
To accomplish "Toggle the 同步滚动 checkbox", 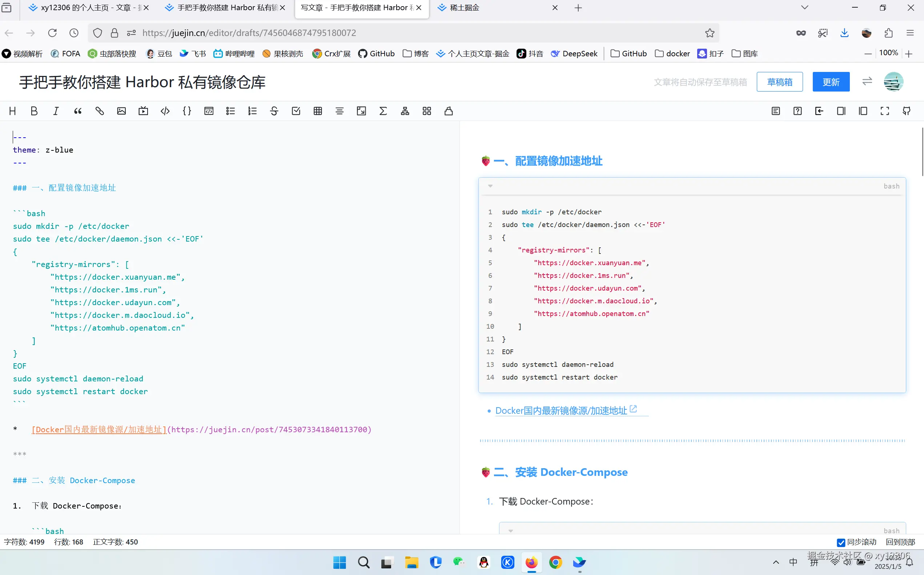I will coord(841,542).
